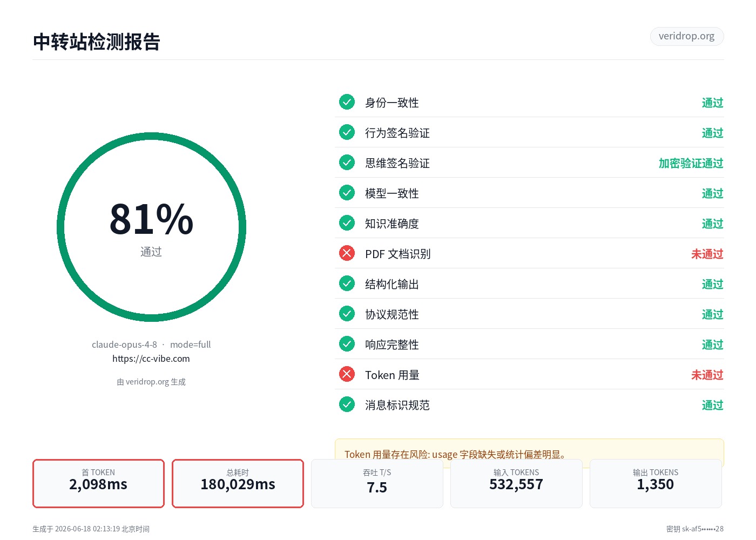The height and width of the screenshot is (540, 756).
Task: Select the 首 TOKEN 2,098ms stat card
Action: (x=98, y=483)
